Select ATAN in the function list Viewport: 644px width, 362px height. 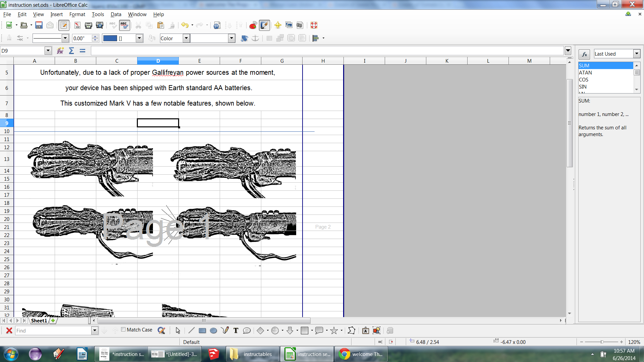[585, 73]
